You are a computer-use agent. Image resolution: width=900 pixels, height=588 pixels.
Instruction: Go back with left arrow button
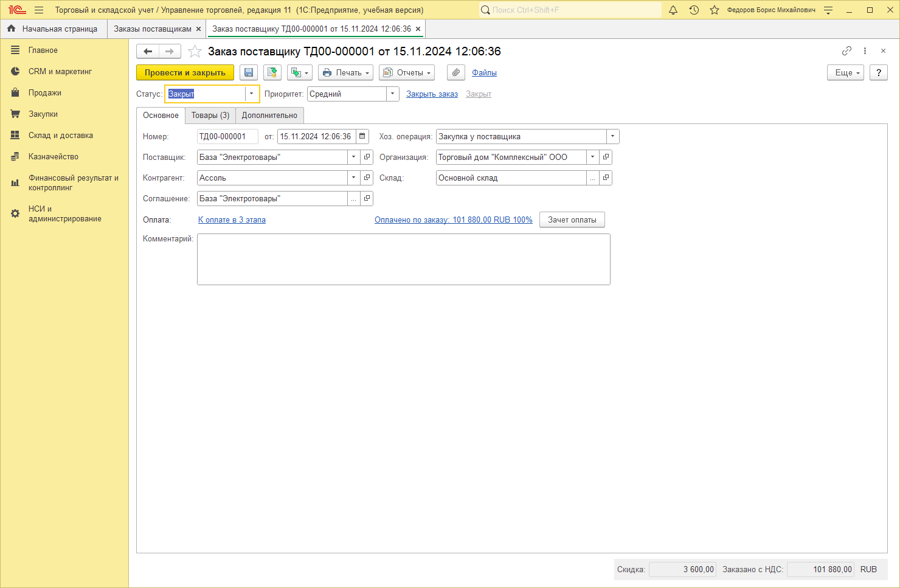[x=148, y=51]
